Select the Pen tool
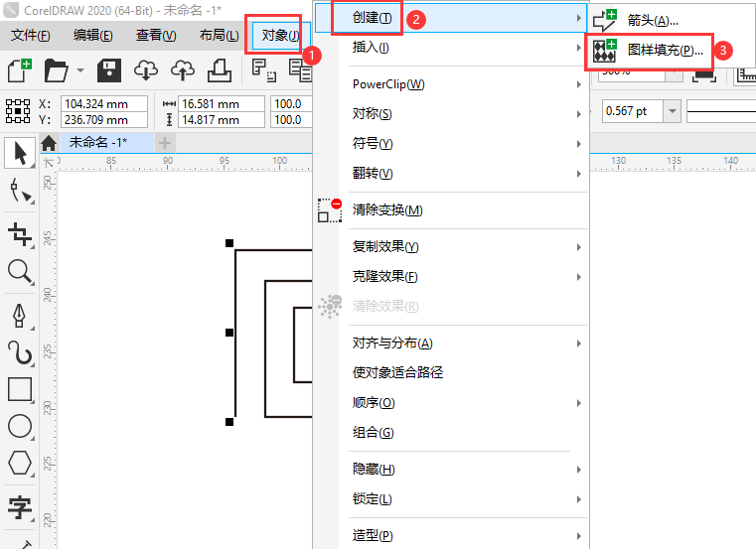The image size is (756, 549). click(19, 316)
